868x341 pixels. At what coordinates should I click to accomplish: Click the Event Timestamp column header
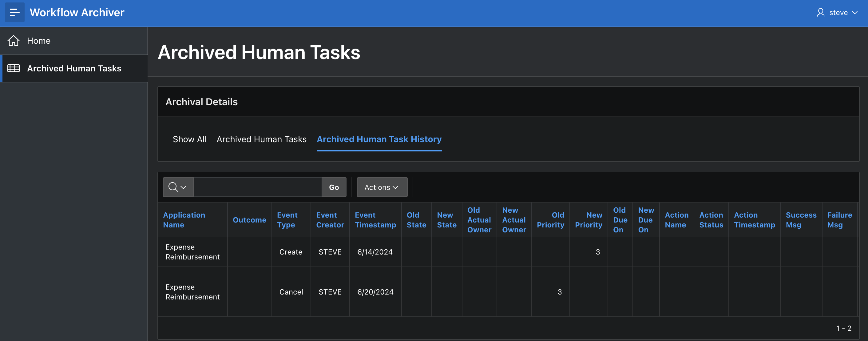tap(375, 220)
